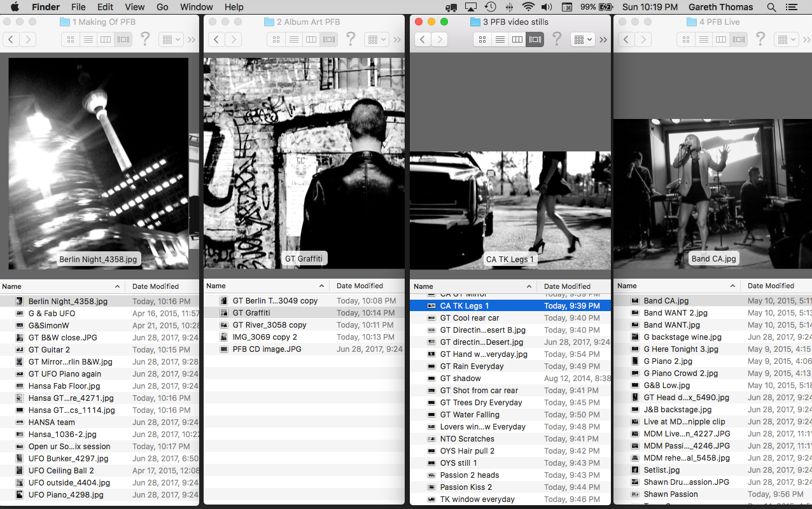Image resolution: width=812 pixels, height=509 pixels.
Task: Open the Help menu
Action: pos(234,7)
